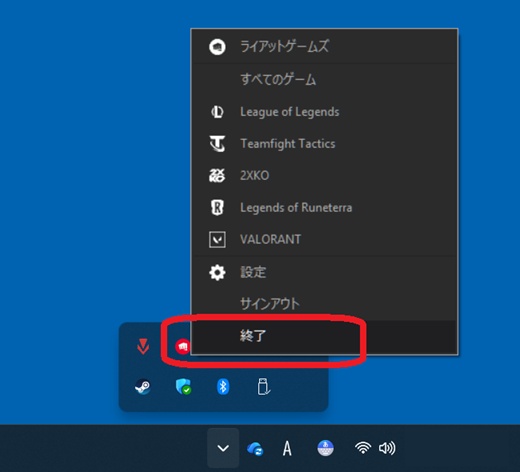
Task: Click the red Vanguard tray icon
Action: point(143,347)
